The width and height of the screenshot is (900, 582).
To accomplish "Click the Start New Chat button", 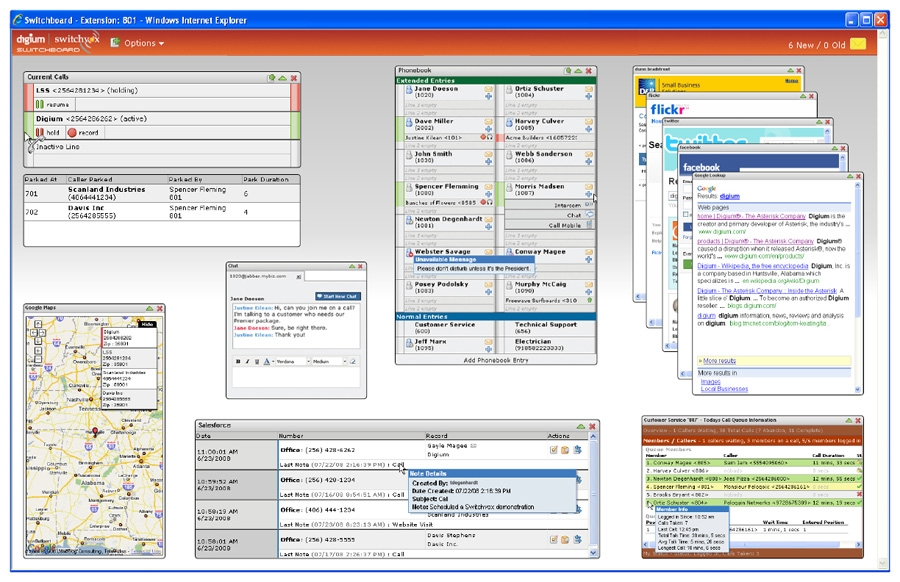I will 338,296.
